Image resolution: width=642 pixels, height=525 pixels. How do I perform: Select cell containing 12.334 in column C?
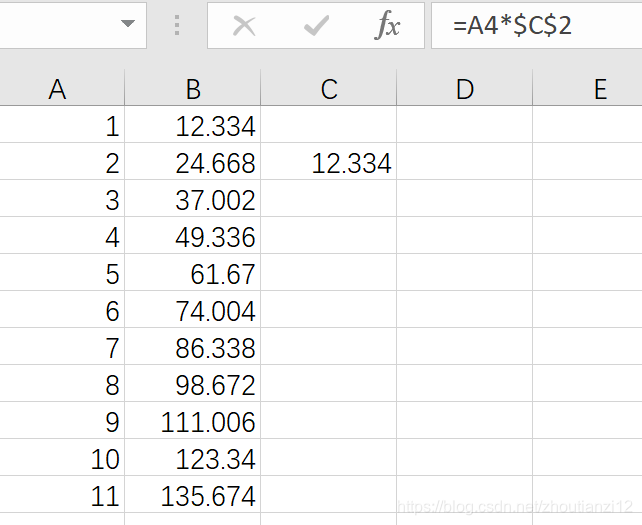(329, 161)
